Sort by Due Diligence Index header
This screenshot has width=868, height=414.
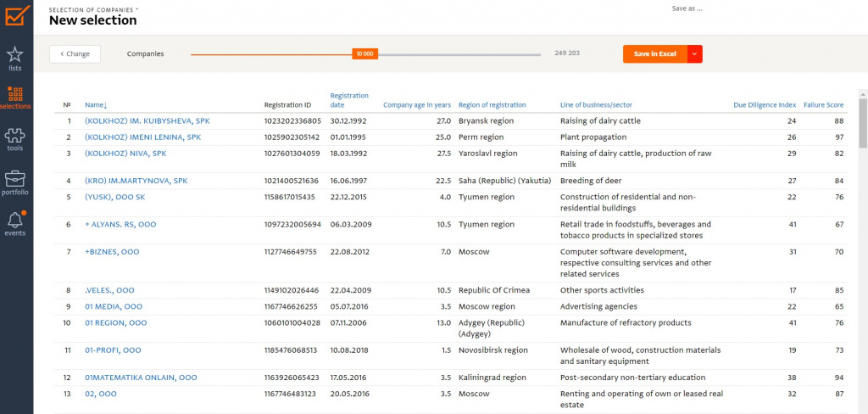(764, 105)
